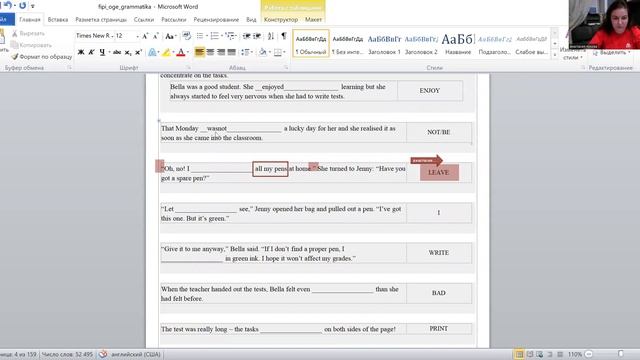Switch to full screen reading view
Screen dimensions: 640x360
(530, 354)
